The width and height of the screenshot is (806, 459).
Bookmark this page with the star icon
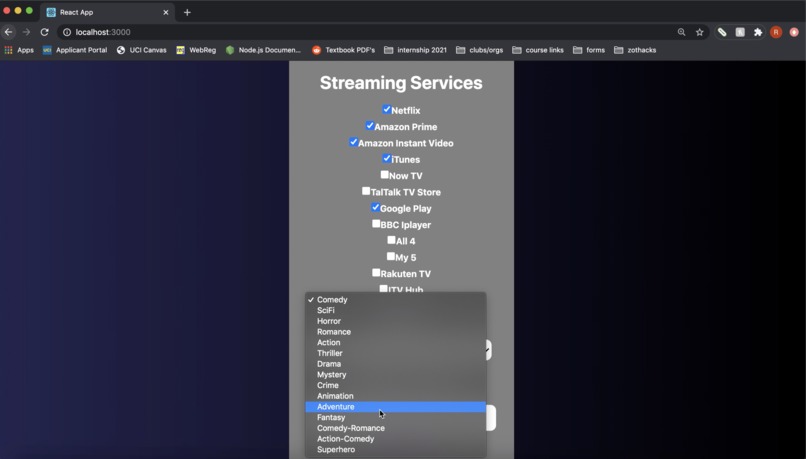700,32
